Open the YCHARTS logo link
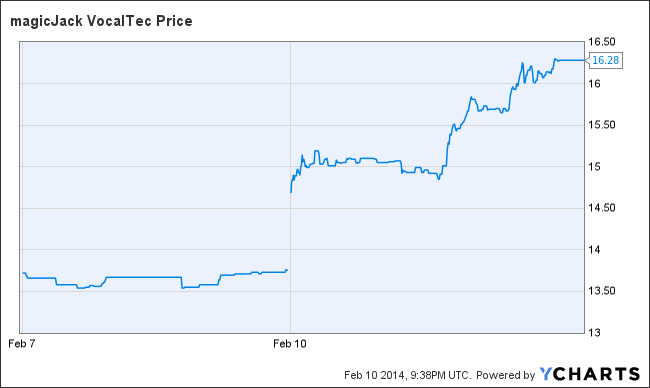Viewport: 650px width, 388px height. click(589, 374)
